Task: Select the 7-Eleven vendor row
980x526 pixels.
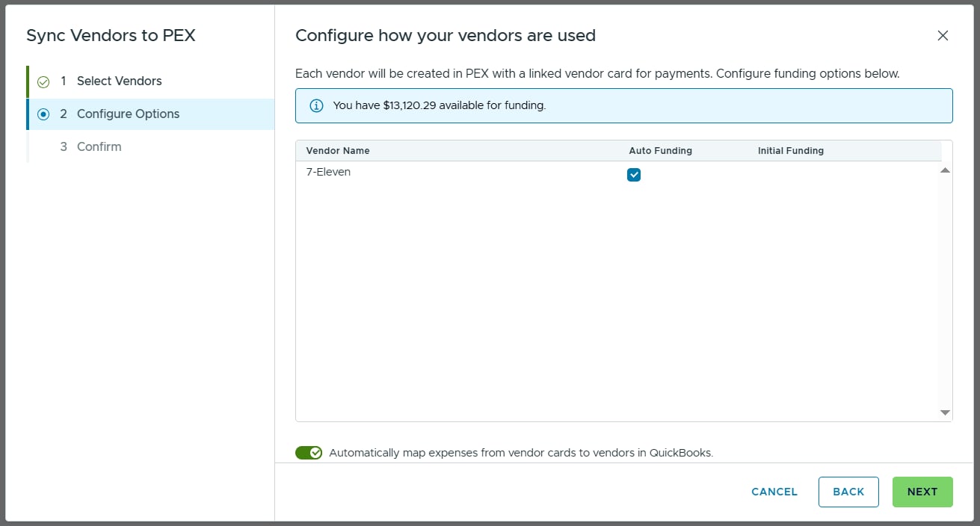Action: [617, 175]
